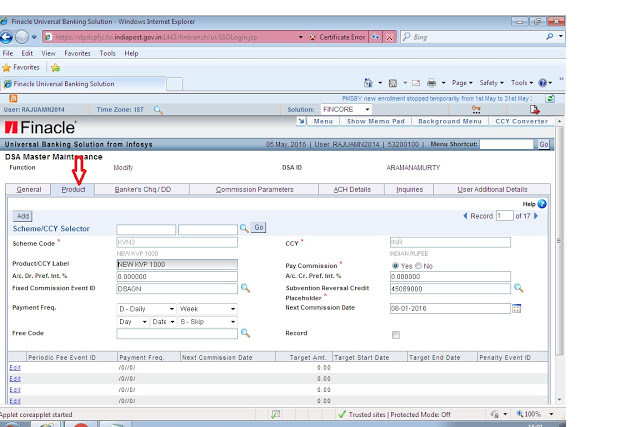The width and height of the screenshot is (640, 427).
Task: Go to previous record arrow
Action: point(465,216)
